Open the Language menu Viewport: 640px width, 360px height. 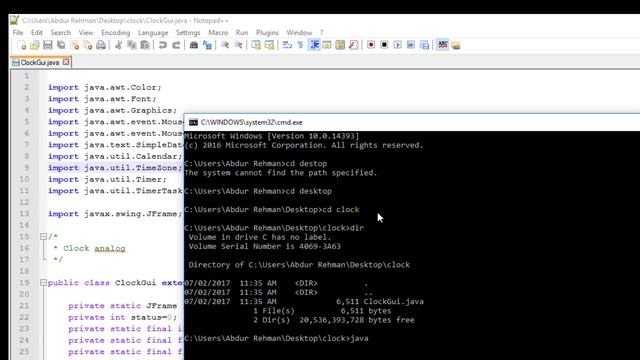pyautogui.click(x=153, y=33)
